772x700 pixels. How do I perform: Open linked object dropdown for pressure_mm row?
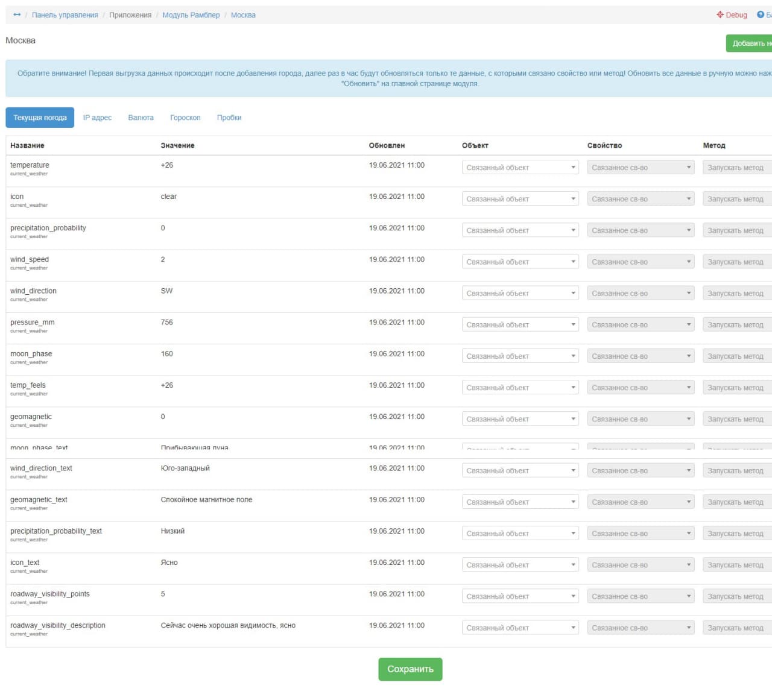(520, 325)
